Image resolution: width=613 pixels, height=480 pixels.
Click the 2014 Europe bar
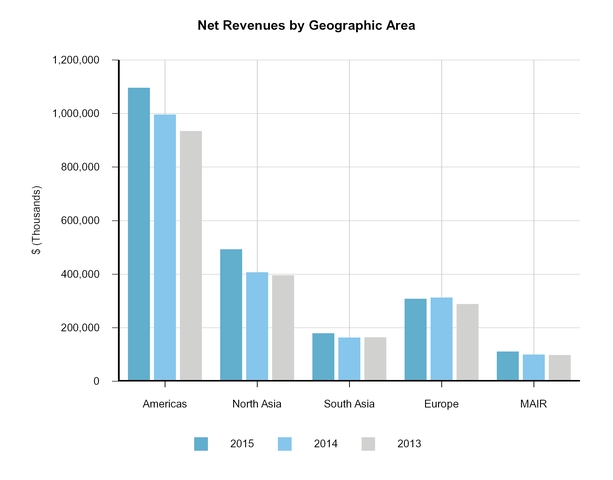441,339
